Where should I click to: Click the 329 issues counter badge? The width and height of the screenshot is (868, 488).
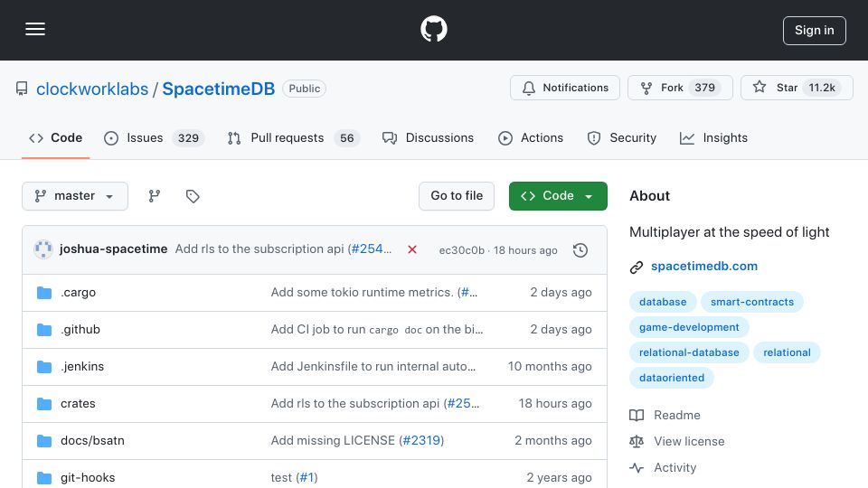click(x=188, y=138)
